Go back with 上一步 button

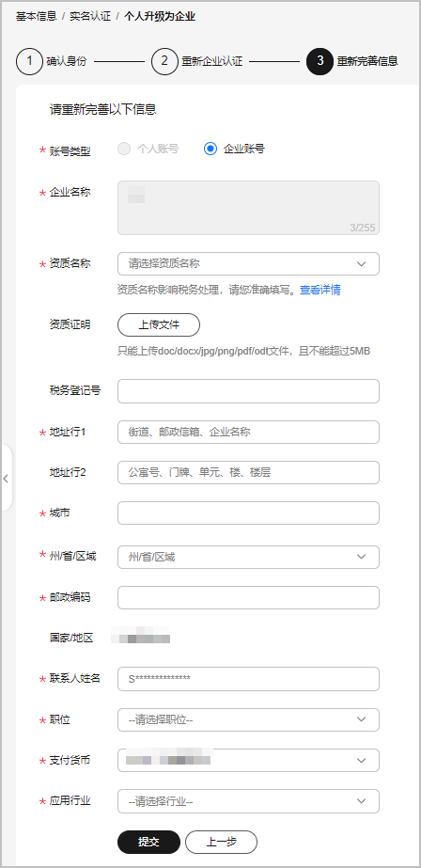click(x=221, y=842)
